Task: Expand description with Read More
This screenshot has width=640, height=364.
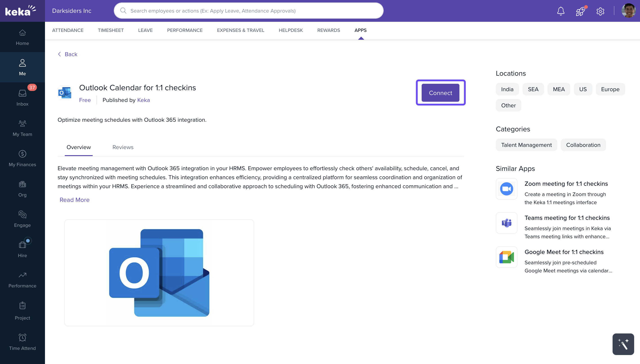Action: point(74,200)
